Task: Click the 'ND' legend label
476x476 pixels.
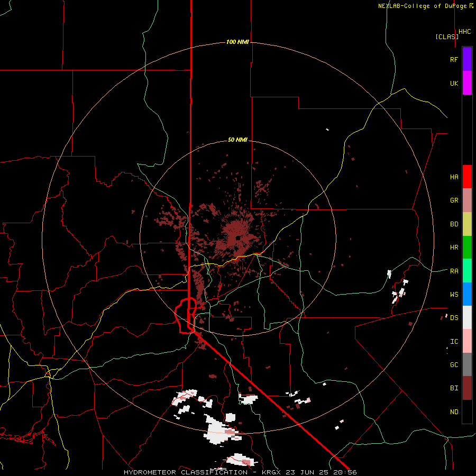Action: (454, 412)
